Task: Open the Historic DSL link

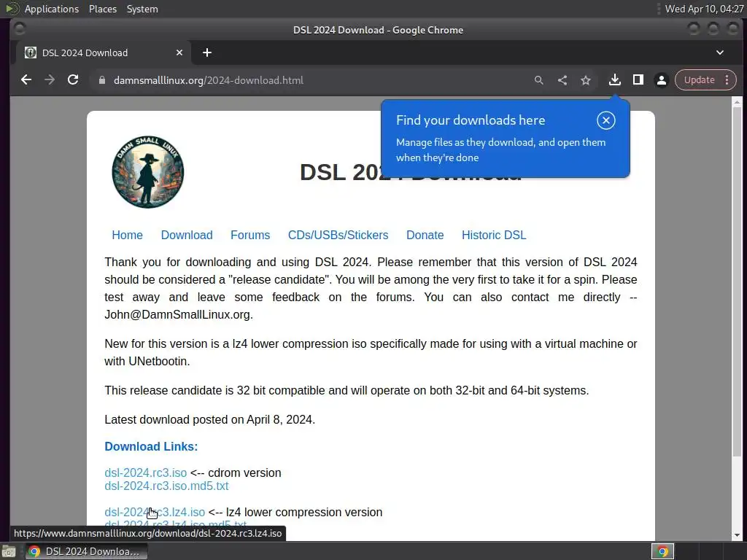Action: pyautogui.click(x=494, y=236)
